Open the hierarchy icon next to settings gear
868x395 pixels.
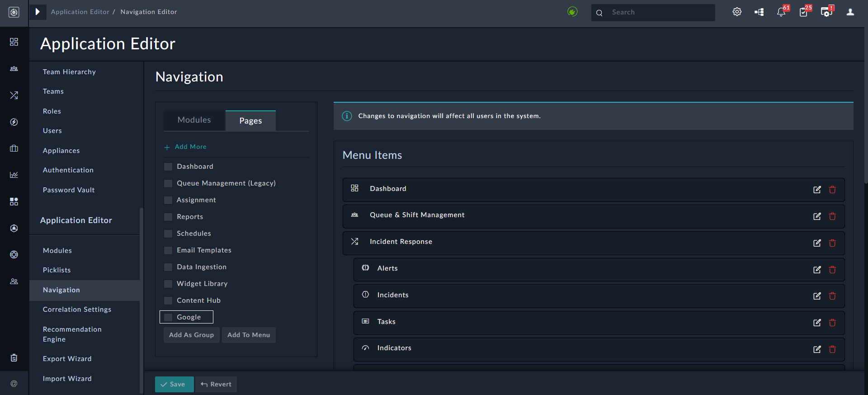pyautogui.click(x=759, y=12)
